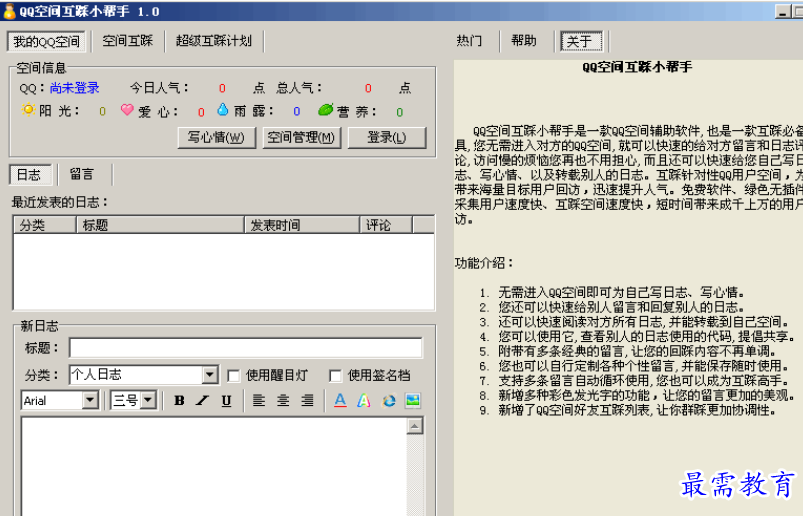Select the 关于 tab
The height and width of the screenshot is (516, 803).
click(x=581, y=41)
